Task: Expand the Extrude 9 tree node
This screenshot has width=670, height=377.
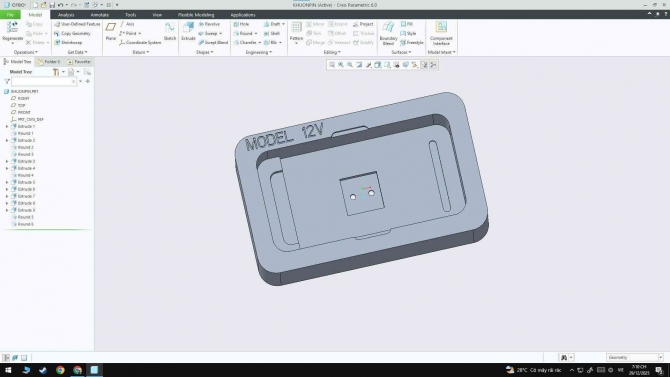Action: [7, 210]
